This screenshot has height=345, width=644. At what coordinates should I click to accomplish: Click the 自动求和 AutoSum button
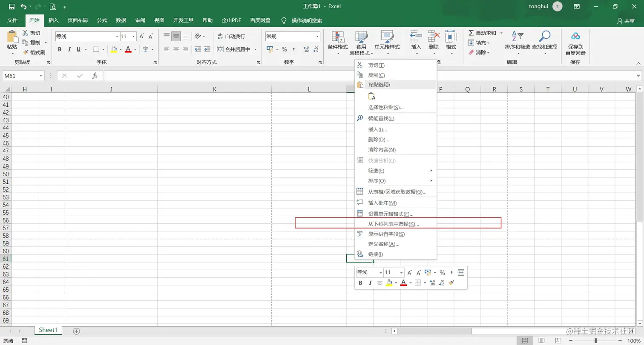click(x=483, y=33)
